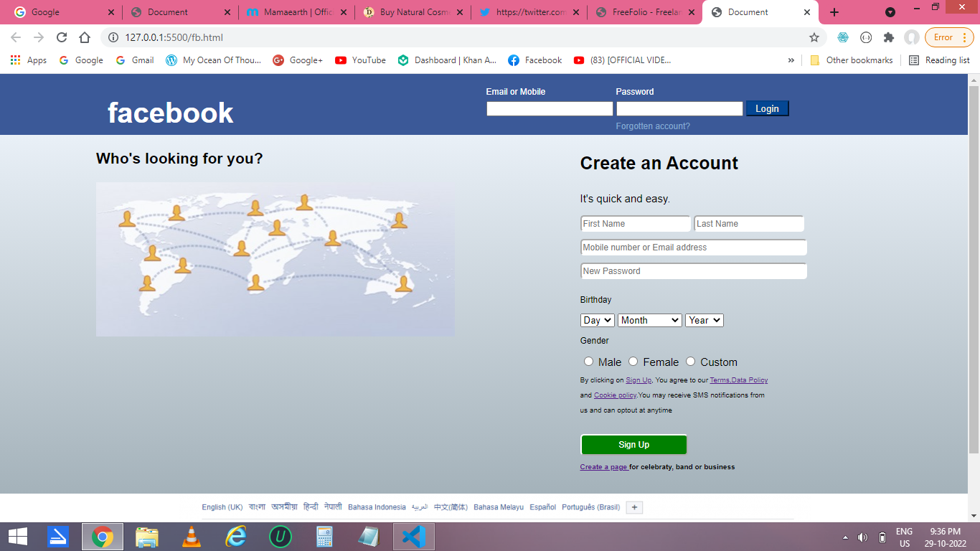Open File Explorer from taskbar
Viewport: 980px width, 551px height.
coord(147,537)
